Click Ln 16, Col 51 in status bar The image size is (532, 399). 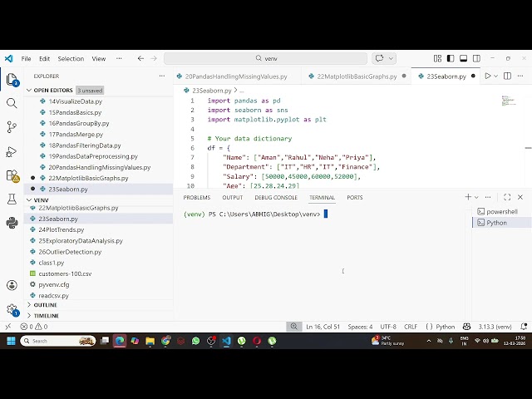point(323,327)
